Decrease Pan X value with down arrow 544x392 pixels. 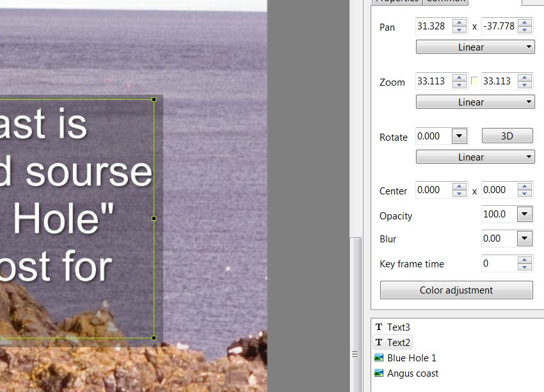click(460, 30)
